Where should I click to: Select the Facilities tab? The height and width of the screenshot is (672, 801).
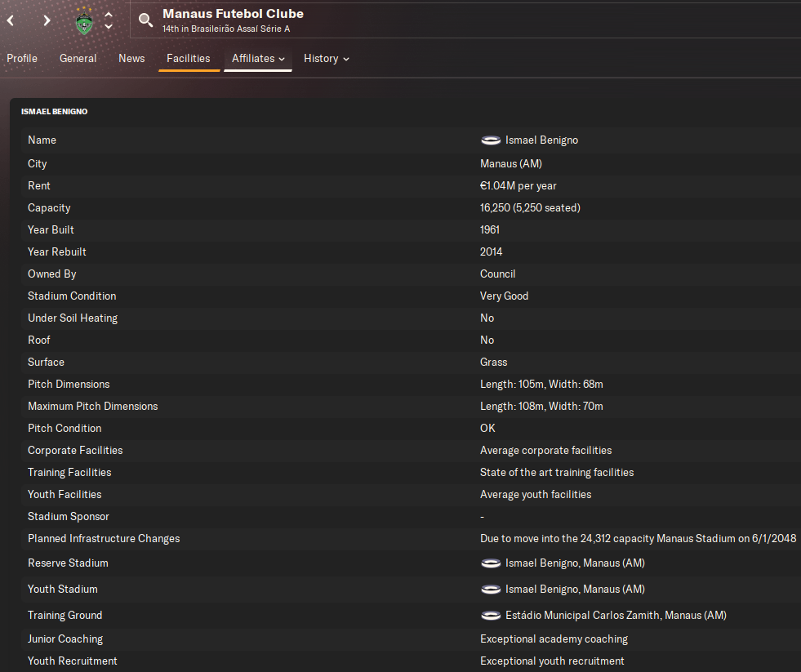tap(188, 58)
